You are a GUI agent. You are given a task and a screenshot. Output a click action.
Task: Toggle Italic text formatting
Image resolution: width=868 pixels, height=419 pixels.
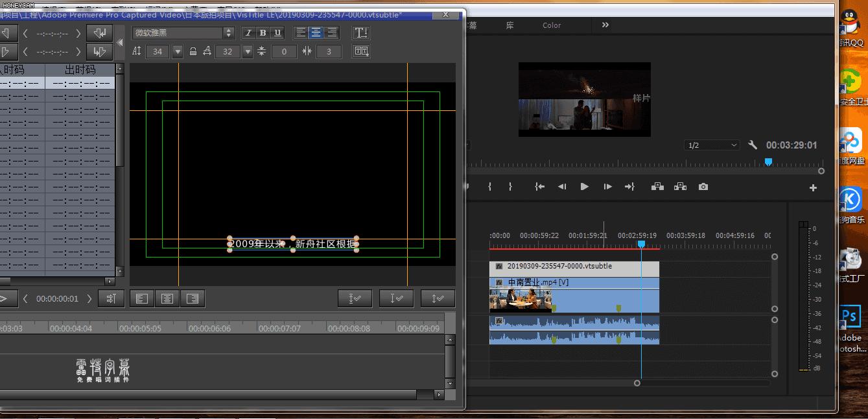pos(248,33)
